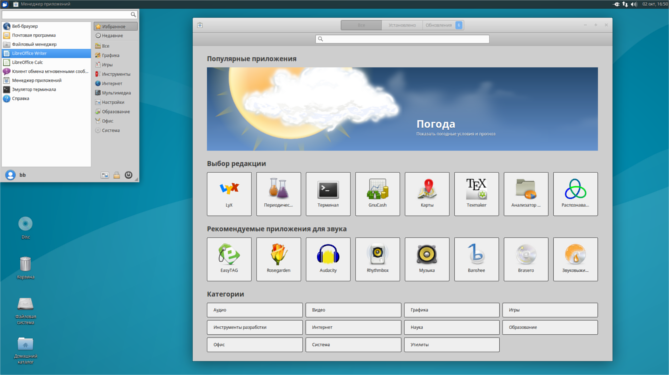
Task: Switch to the Установлено tab
Action: pyautogui.click(x=402, y=25)
